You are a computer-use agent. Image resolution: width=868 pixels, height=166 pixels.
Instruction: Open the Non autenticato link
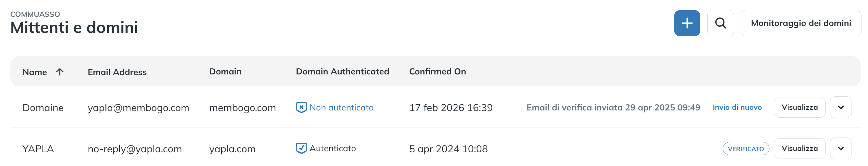click(341, 107)
